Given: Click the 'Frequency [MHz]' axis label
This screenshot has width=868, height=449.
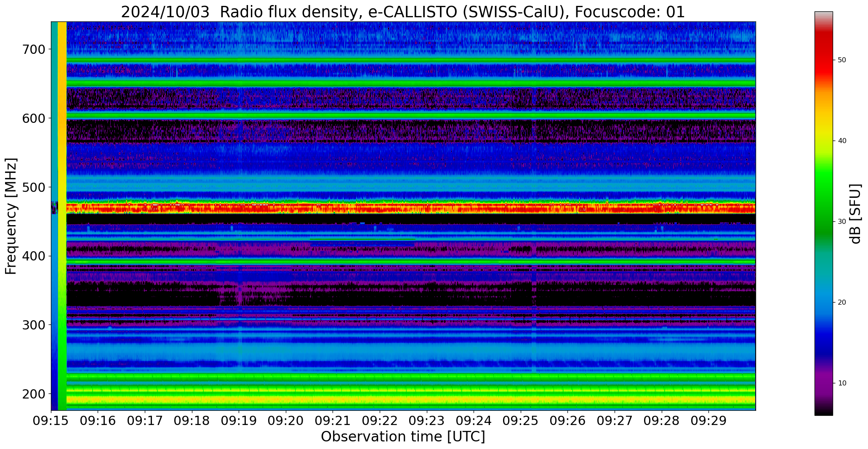Looking at the screenshot, I should click(11, 216).
